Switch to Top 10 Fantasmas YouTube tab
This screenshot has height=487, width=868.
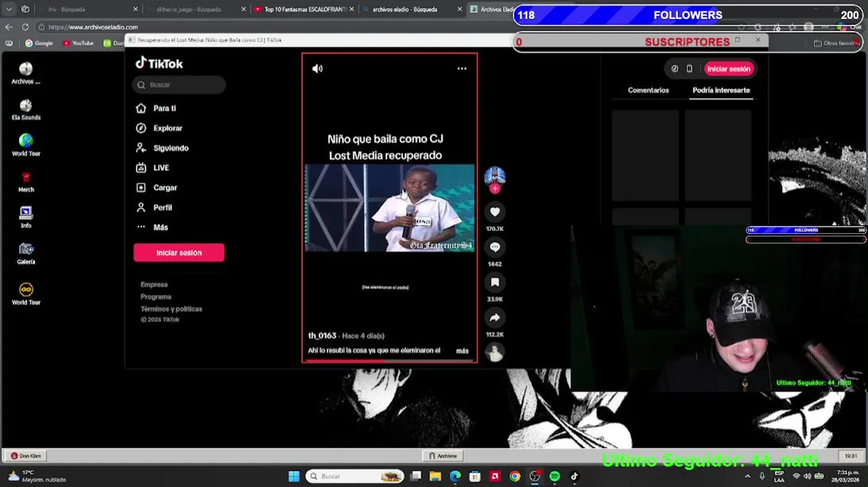[x=304, y=9]
